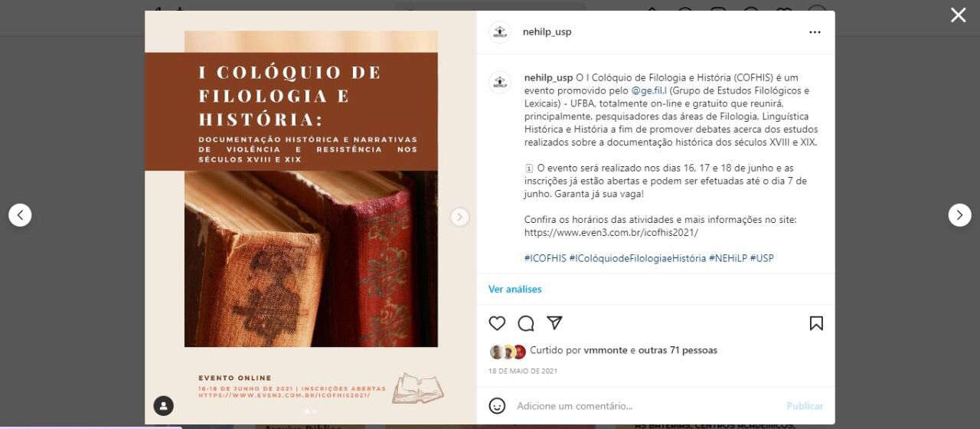Open emoji picker in comment field
The width and height of the screenshot is (980, 429).
[x=498, y=405]
